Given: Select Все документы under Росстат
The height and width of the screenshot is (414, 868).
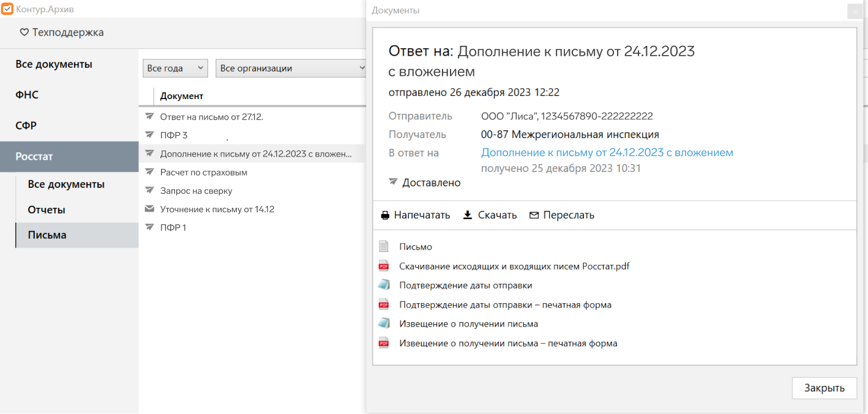Looking at the screenshot, I should [x=66, y=184].
